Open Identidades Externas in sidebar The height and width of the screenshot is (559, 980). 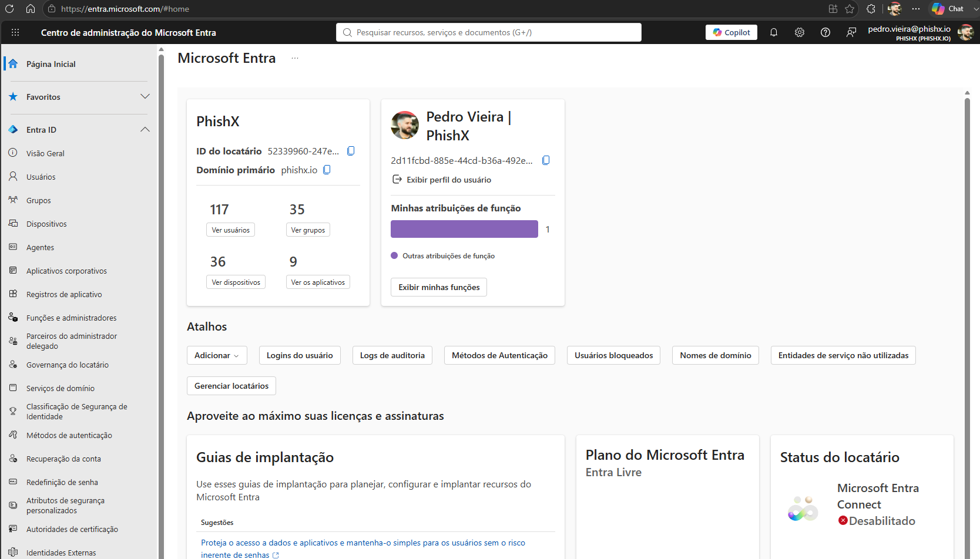(x=61, y=553)
